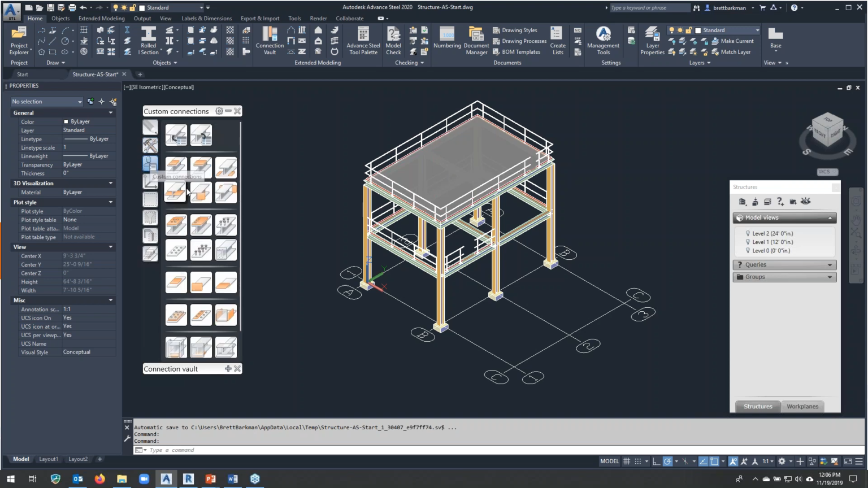Open the Project Explorer

coord(19,41)
